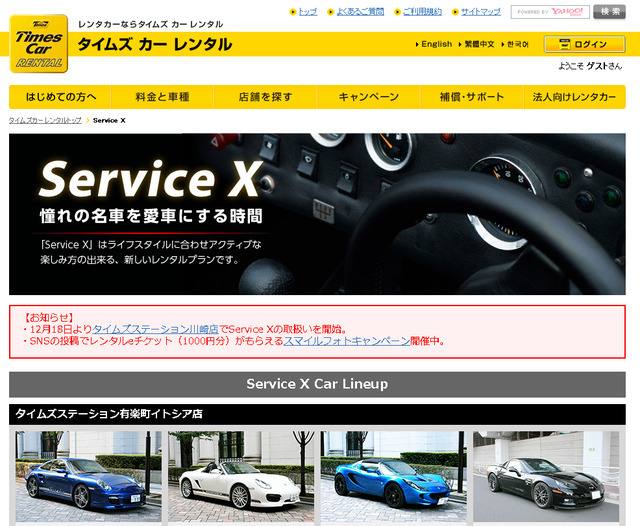
Task: Open the タイムズステーション川崎店 link
Action: coord(155,329)
